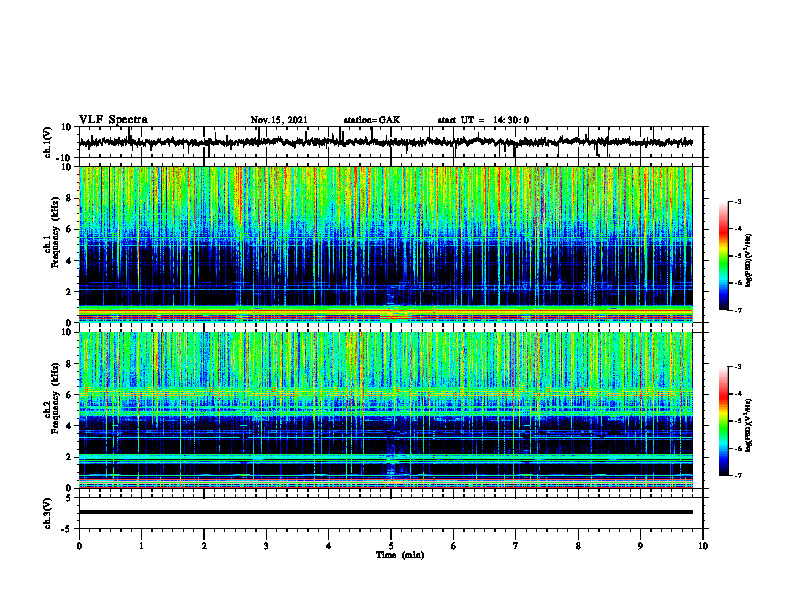792x612 pixels.
Task: Click the "2" minute tick on the time axis
Action: 204,546
